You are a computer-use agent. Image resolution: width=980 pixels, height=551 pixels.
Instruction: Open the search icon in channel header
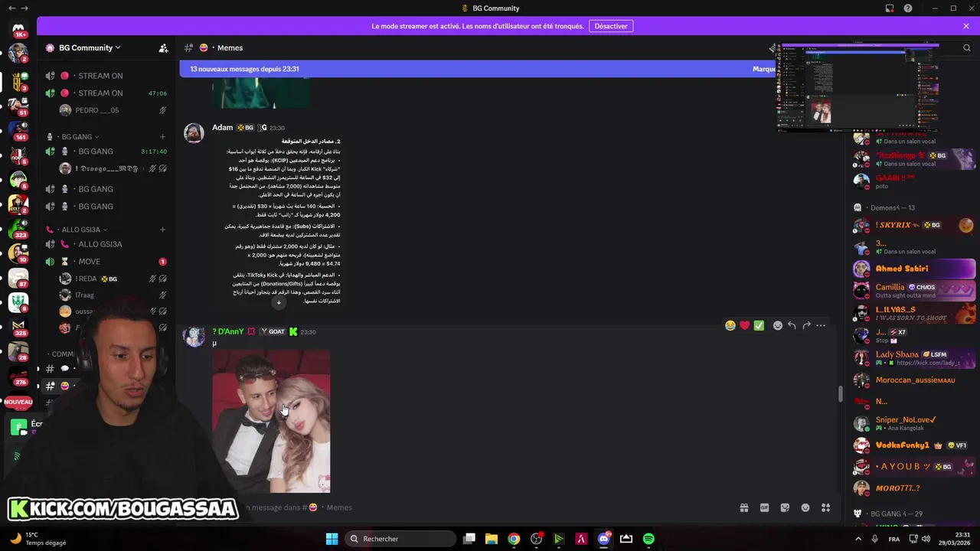pyautogui.click(x=966, y=47)
